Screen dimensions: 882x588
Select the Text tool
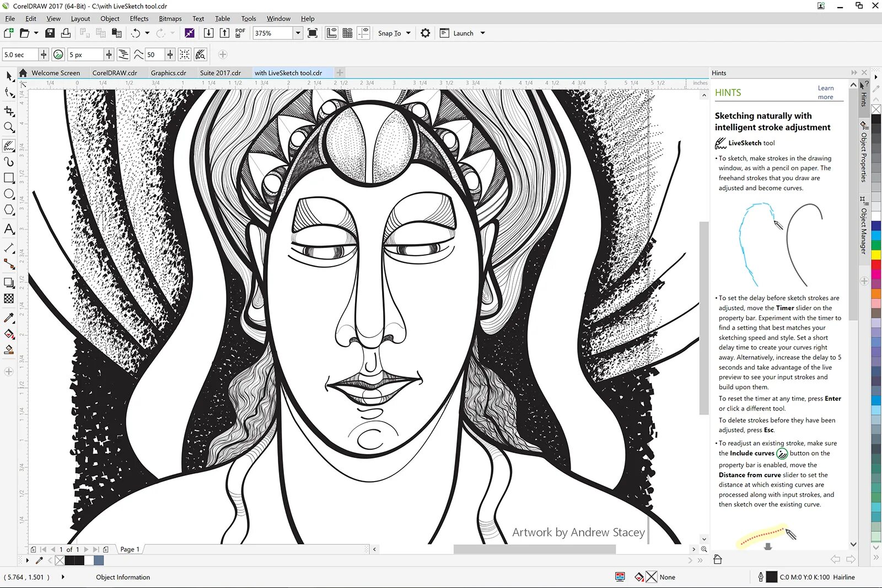(x=9, y=229)
